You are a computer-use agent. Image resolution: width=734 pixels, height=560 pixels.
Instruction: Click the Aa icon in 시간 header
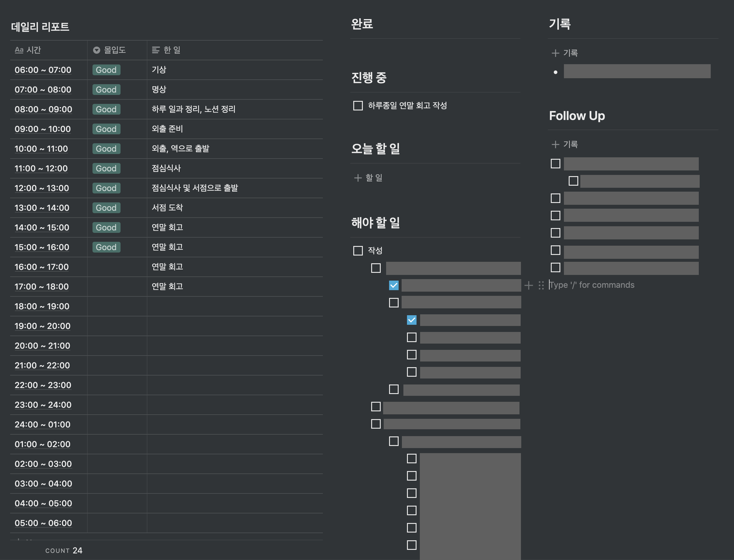click(x=19, y=50)
